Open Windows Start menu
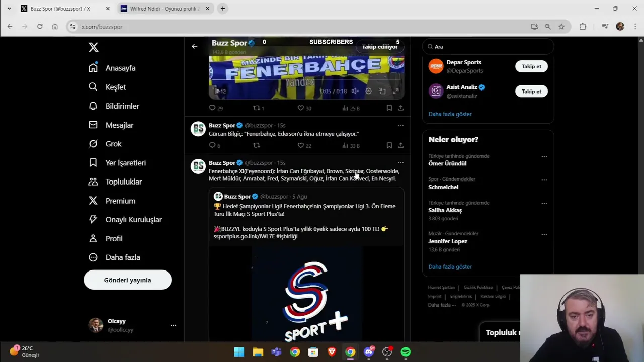 click(x=239, y=352)
